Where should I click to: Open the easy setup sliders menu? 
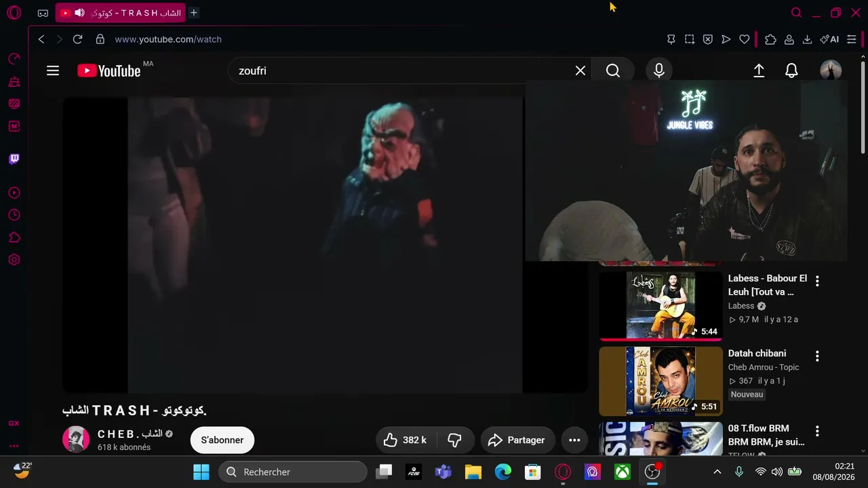point(852,39)
